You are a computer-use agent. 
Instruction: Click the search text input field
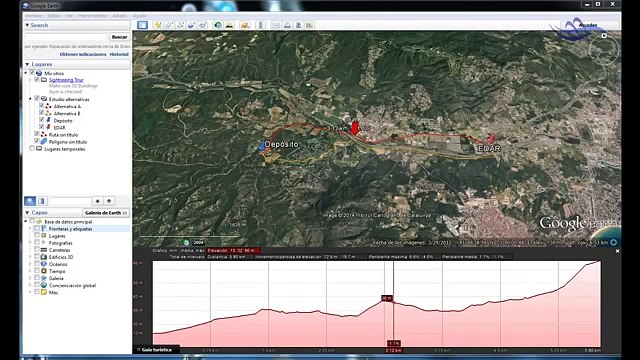click(x=66, y=37)
